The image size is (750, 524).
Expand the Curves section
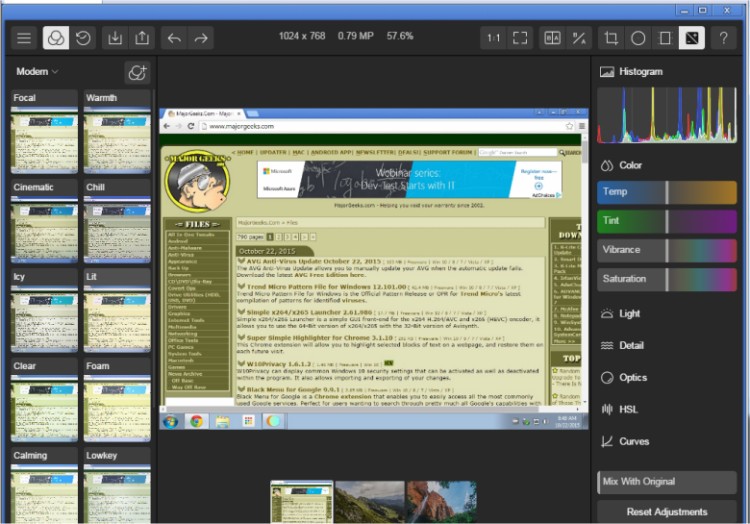click(625, 442)
